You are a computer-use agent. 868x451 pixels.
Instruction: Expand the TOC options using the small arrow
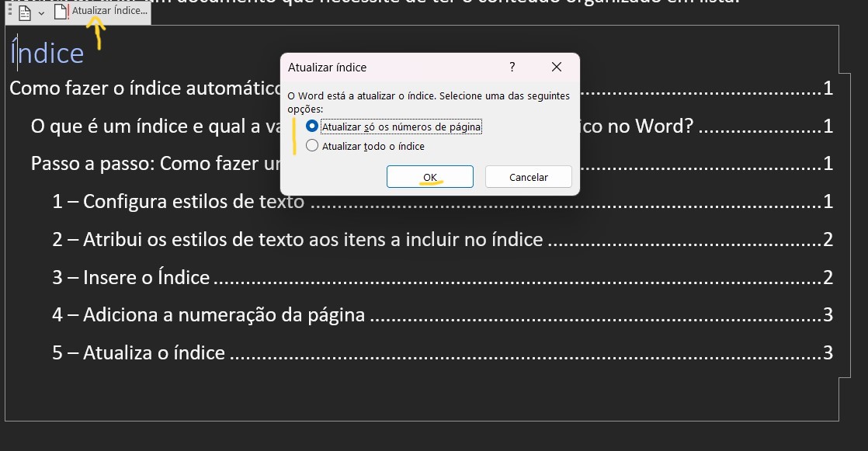(x=40, y=12)
